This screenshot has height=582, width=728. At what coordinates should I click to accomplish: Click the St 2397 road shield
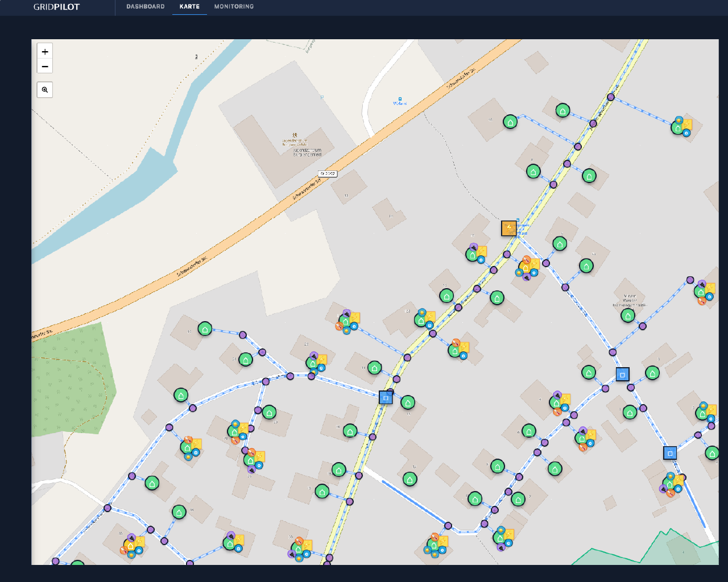pos(328,174)
